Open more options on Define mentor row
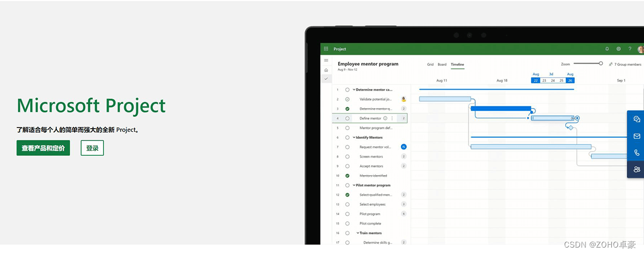Image resolution: width=644 pixels, height=254 pixels. 392,118
